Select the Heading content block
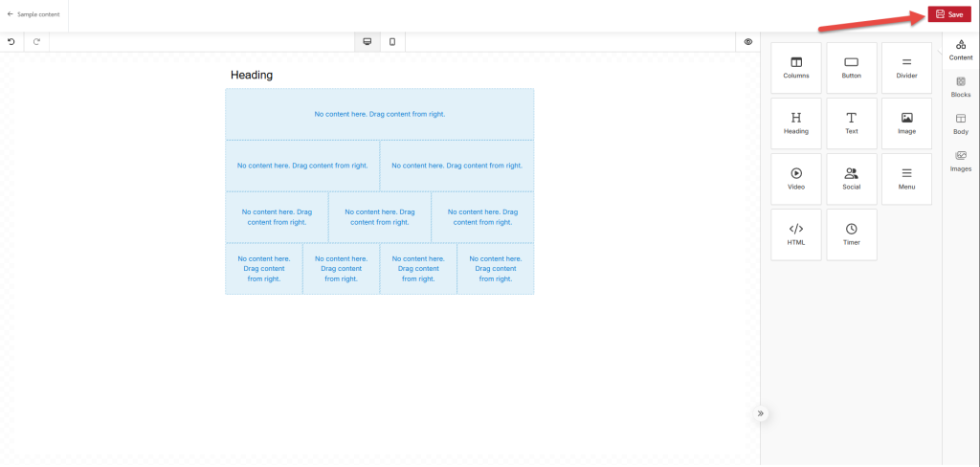The height and width of the screenshot is (467, 980). pyautogui.click(x=796, y=123)
